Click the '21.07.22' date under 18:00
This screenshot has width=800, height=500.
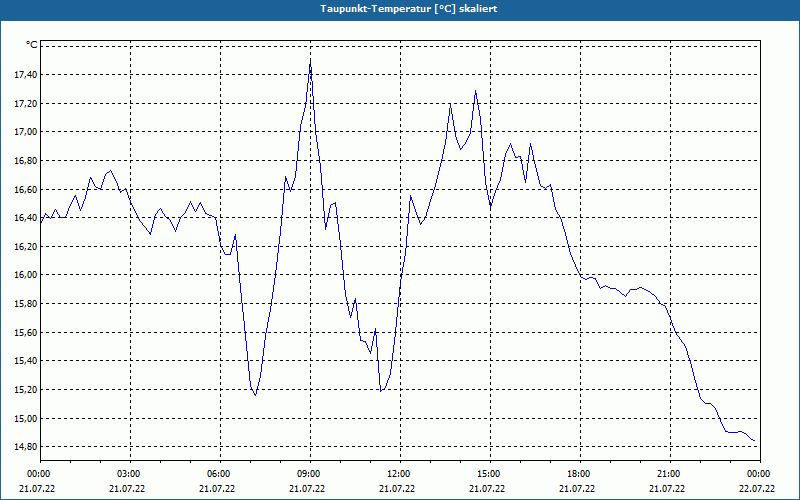tap(577, 488)
